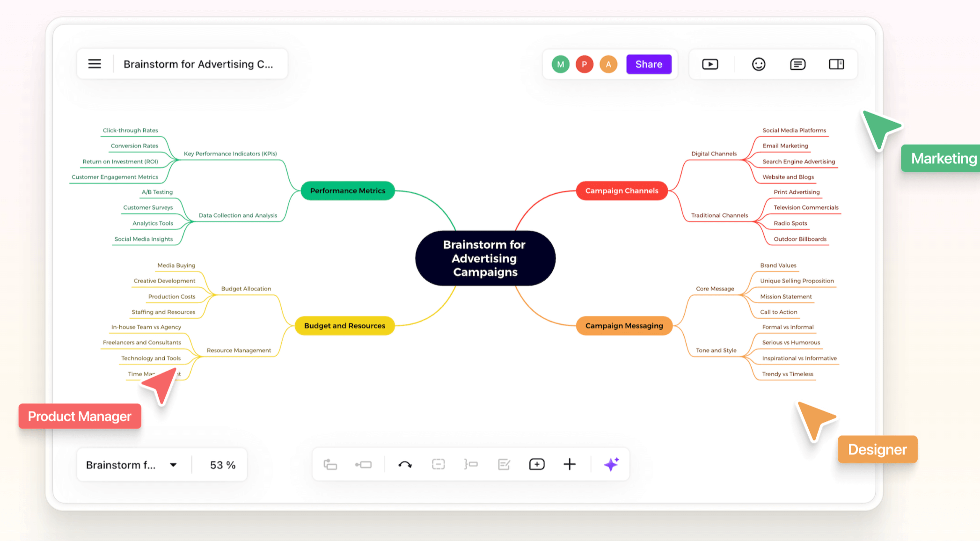Open the emoji sticker picker

pos(758,64)
